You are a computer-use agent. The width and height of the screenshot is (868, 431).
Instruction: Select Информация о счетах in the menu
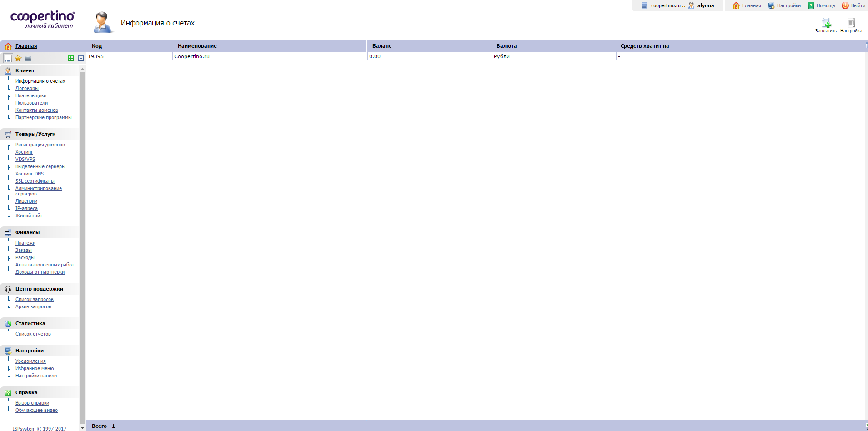(x=40, y=81)
